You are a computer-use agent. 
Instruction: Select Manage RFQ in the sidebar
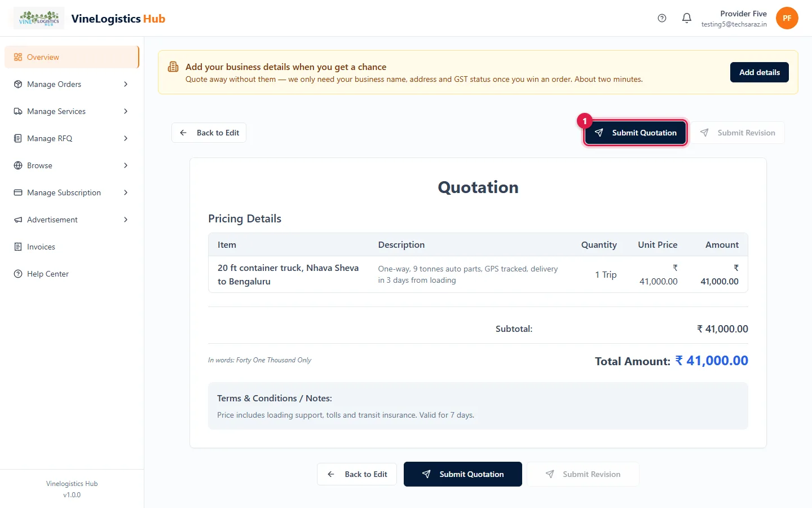(x=72, y=138)
